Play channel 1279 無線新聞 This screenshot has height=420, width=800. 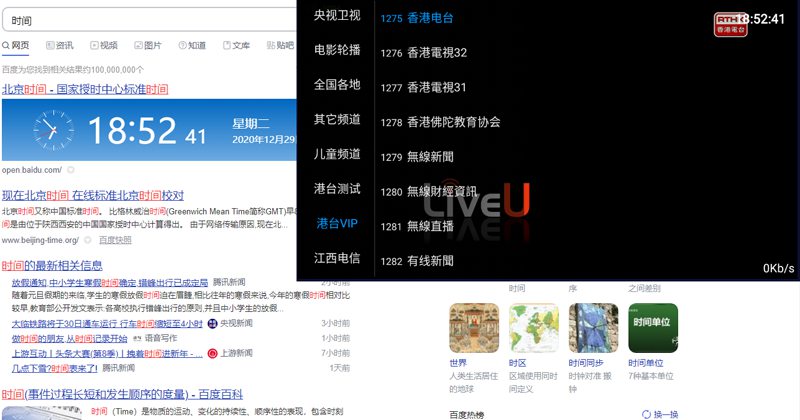click(430, 157)
